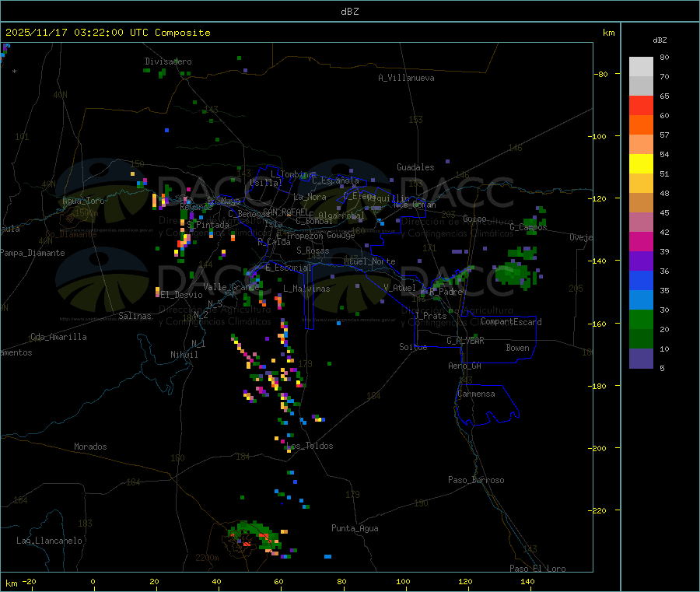This screenshot has height=592, width=700.
Task: Click the C_Española map label
Action: (335, 180)
